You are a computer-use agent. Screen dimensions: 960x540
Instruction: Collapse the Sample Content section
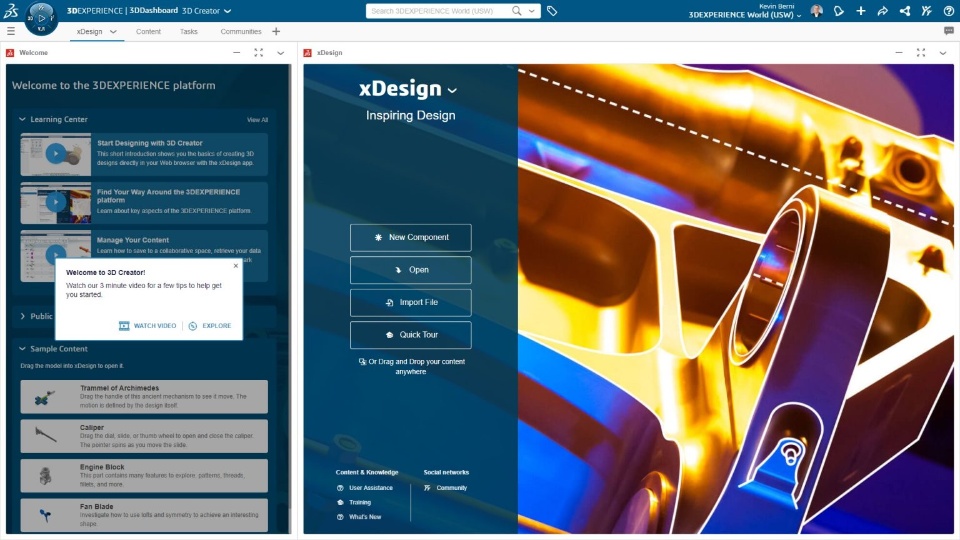pos(22,348)
